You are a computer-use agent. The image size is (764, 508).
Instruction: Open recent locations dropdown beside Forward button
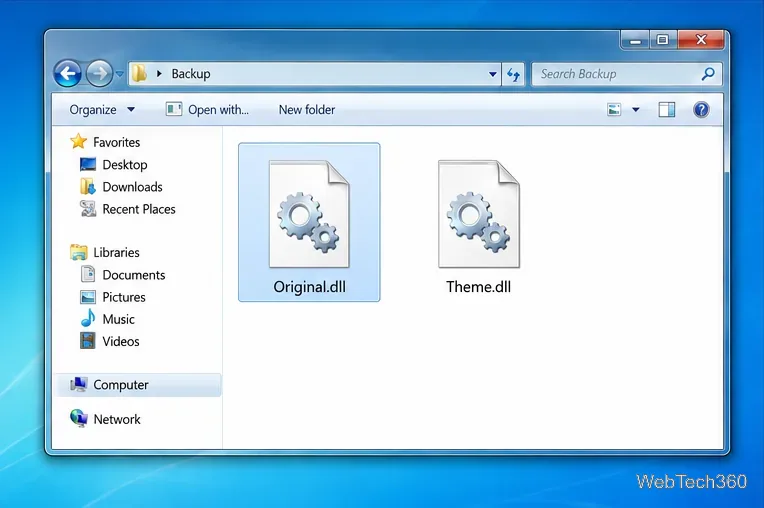coord(120,74)
